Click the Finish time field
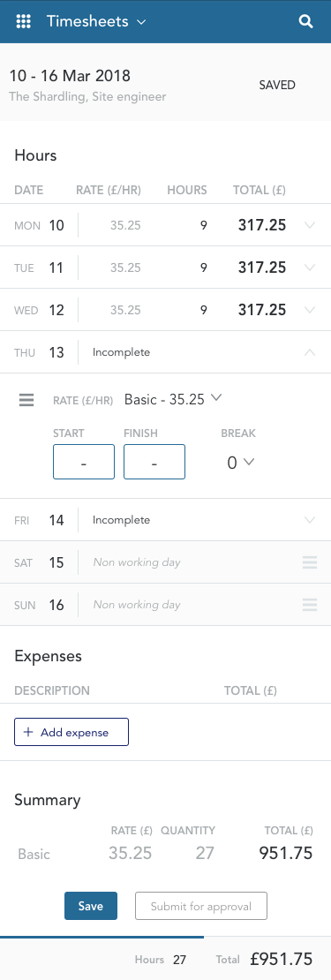 [154, 462]
